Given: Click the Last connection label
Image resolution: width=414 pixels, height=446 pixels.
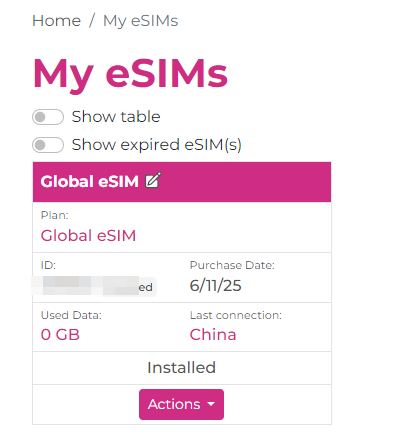Looking at the screenshot, I should click(236, 315).
